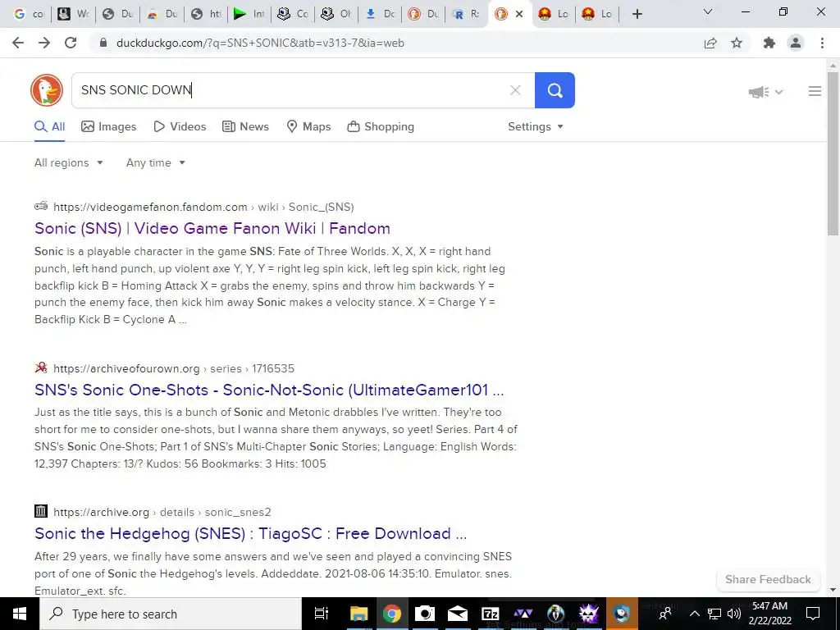The image size is (840, 630).
Task: Expand the All regions filter
Action: (68, 163)
